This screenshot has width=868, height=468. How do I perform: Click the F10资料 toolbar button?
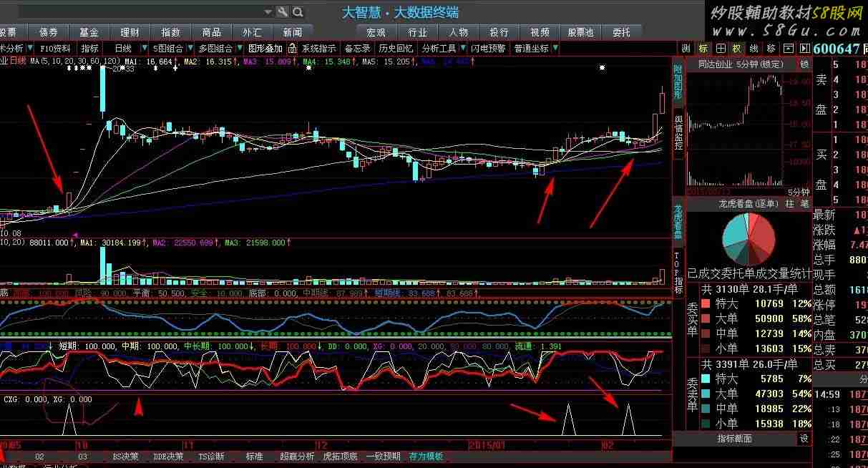56,49
